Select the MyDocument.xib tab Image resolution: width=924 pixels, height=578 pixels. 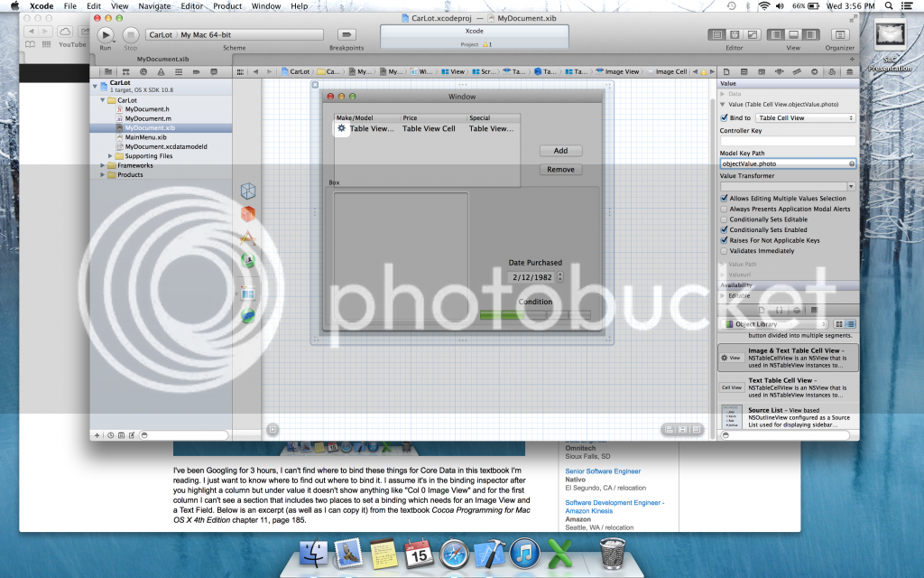click(162, 59)
